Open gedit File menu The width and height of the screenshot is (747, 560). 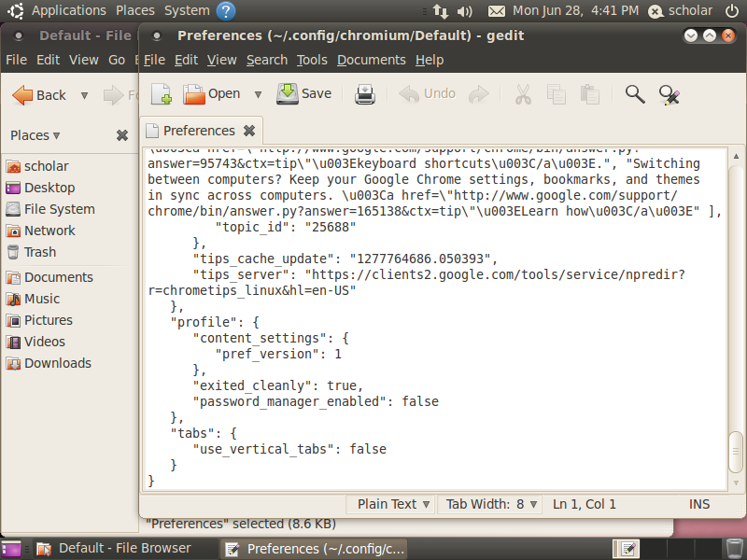pos(154,60)
